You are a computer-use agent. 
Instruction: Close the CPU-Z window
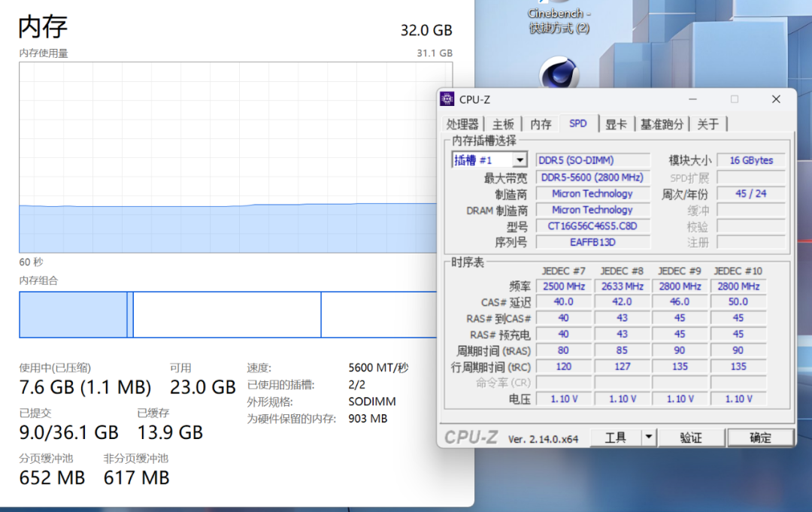pyautogui.click(x=776, y=99)
